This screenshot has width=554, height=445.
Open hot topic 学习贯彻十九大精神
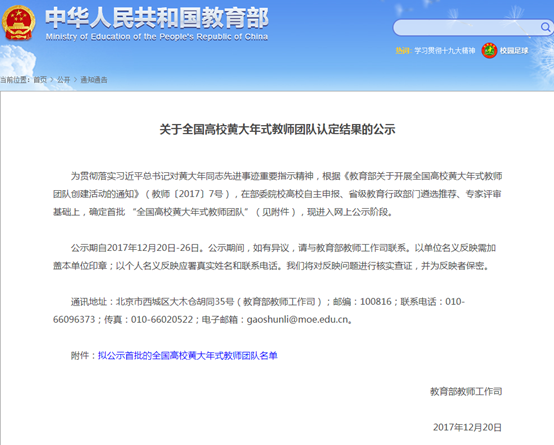click(x=445, y=51)
